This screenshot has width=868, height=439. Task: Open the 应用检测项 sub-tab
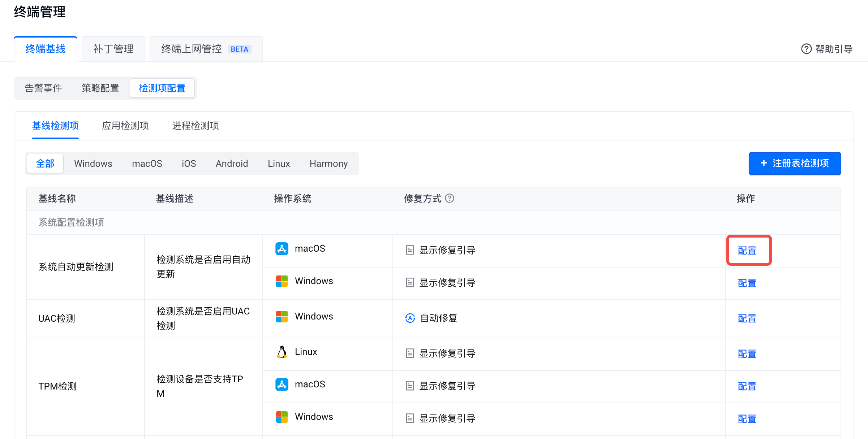click(x=125, y=126)
